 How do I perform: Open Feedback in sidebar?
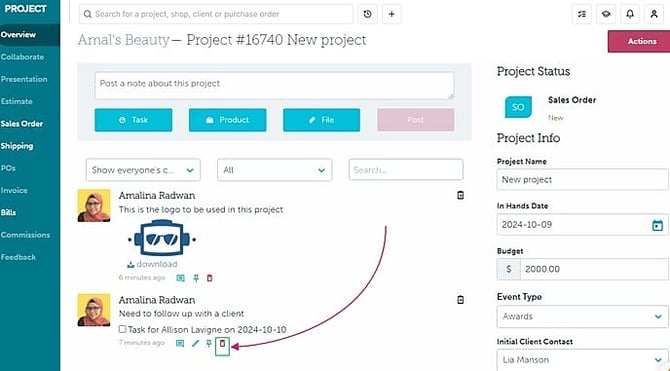[18, 257]
